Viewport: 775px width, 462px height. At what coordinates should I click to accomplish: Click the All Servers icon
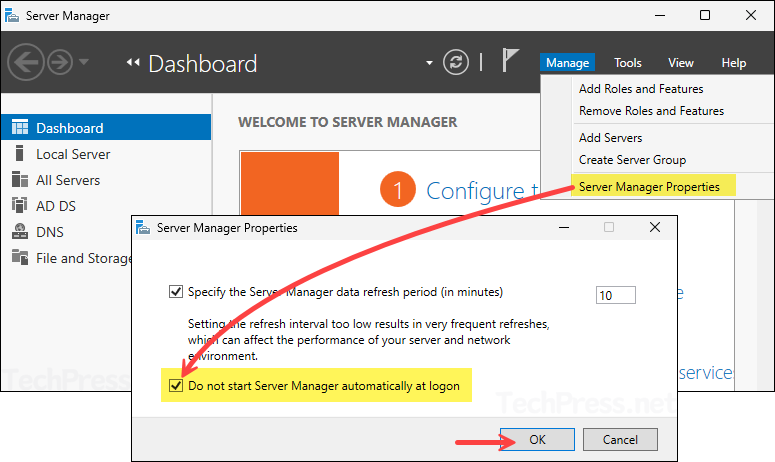point(20,179)
